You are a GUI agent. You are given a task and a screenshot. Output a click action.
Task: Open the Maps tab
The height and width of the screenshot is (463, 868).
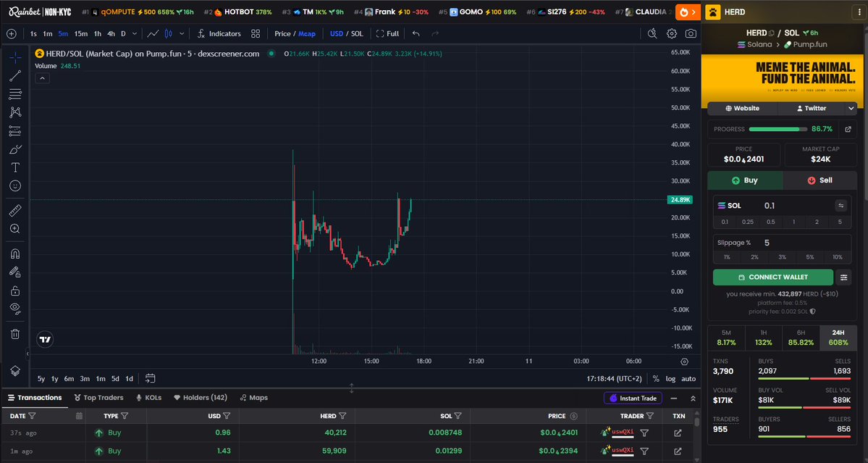click(253, 398)
